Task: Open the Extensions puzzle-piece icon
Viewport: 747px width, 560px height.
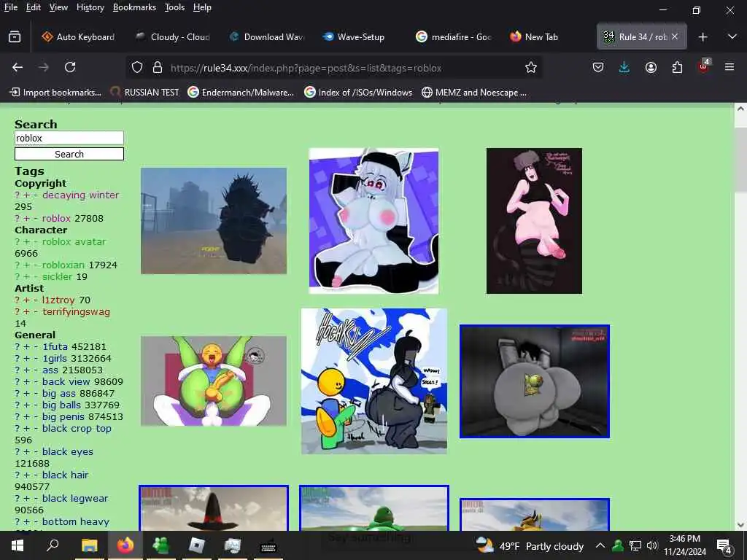Action: pos(677,68)
